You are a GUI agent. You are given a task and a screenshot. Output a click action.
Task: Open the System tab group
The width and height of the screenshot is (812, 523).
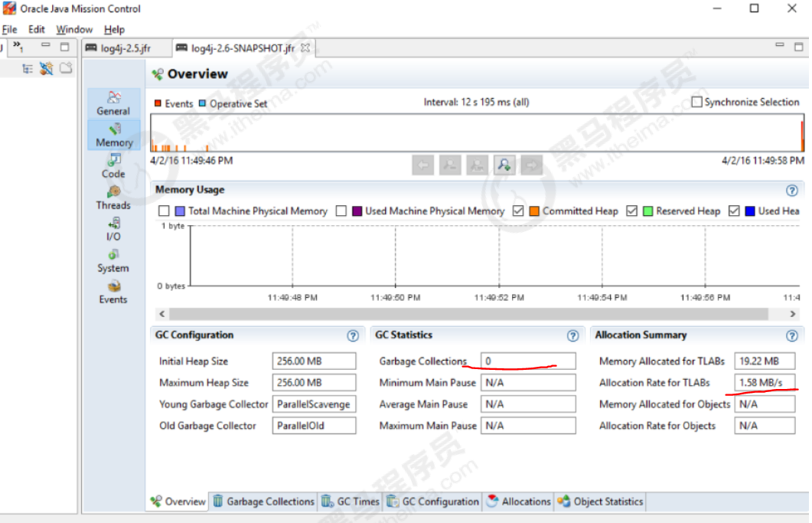point(113,260)
